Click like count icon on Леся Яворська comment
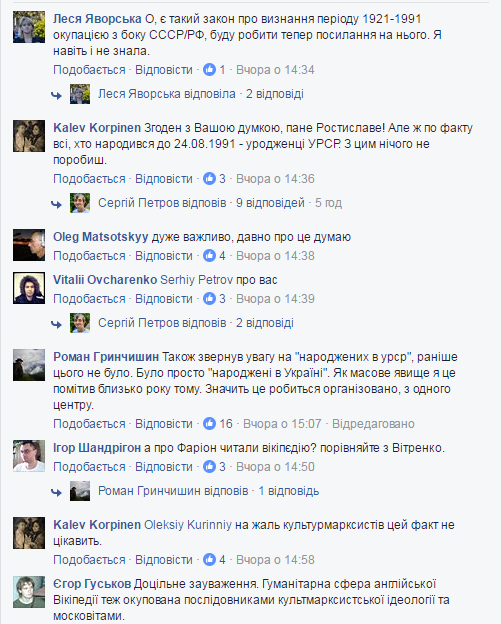 point(209,70)
